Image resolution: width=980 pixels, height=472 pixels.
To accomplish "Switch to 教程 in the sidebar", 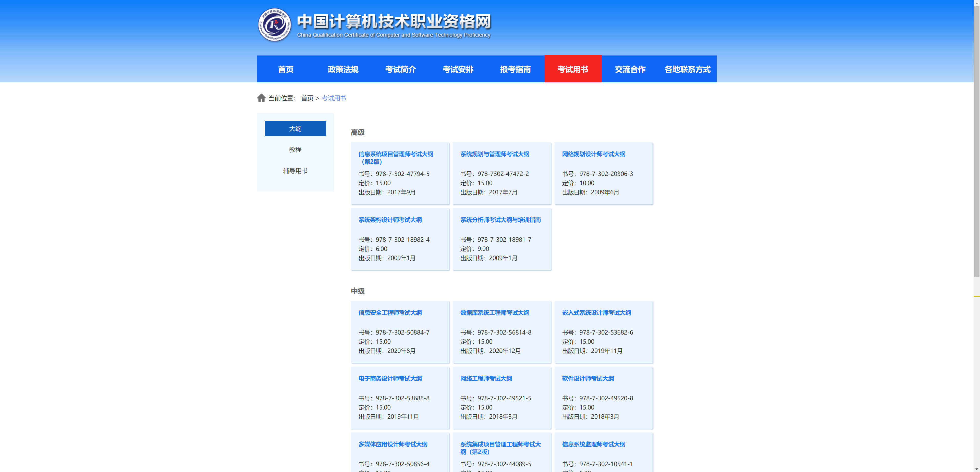I will [x=295, y=150].
